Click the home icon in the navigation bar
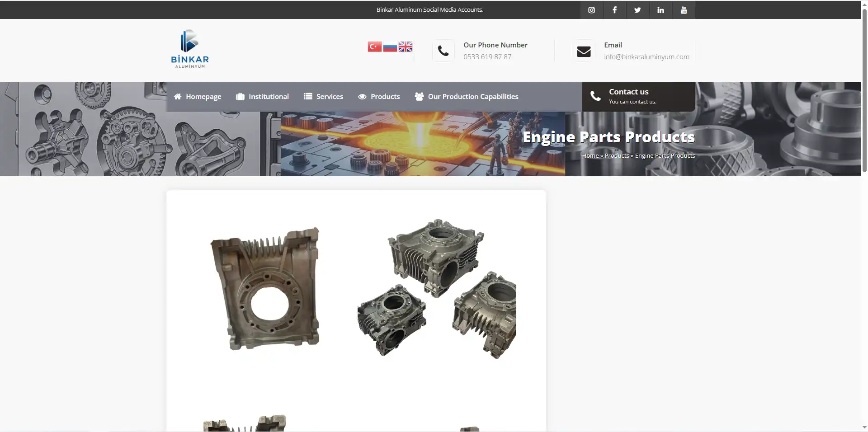The height and width of the screenshot is (432, 868). tap(178, 97)
